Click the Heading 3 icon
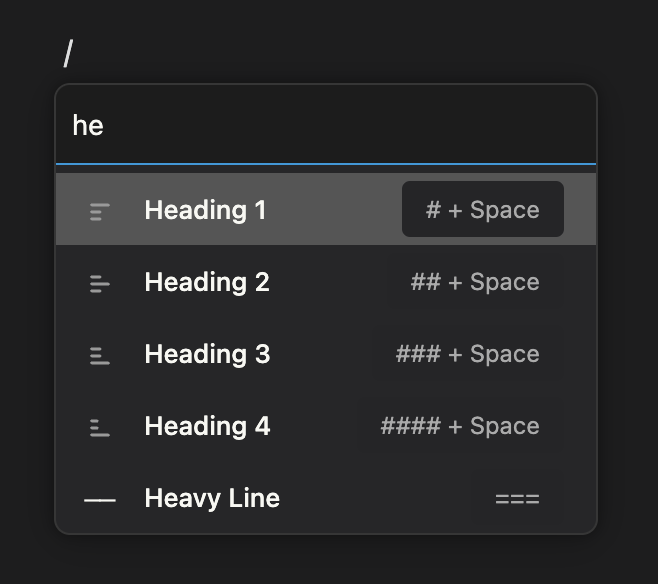Image resolution: width=658 pixels, height=584 pixels. [x=100, y=355]
